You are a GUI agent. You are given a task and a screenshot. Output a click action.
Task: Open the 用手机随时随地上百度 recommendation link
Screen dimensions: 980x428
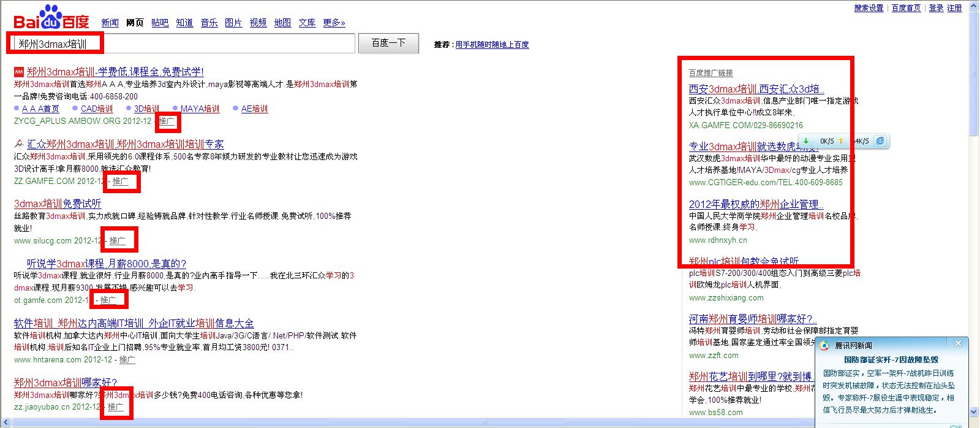[492, 45]
